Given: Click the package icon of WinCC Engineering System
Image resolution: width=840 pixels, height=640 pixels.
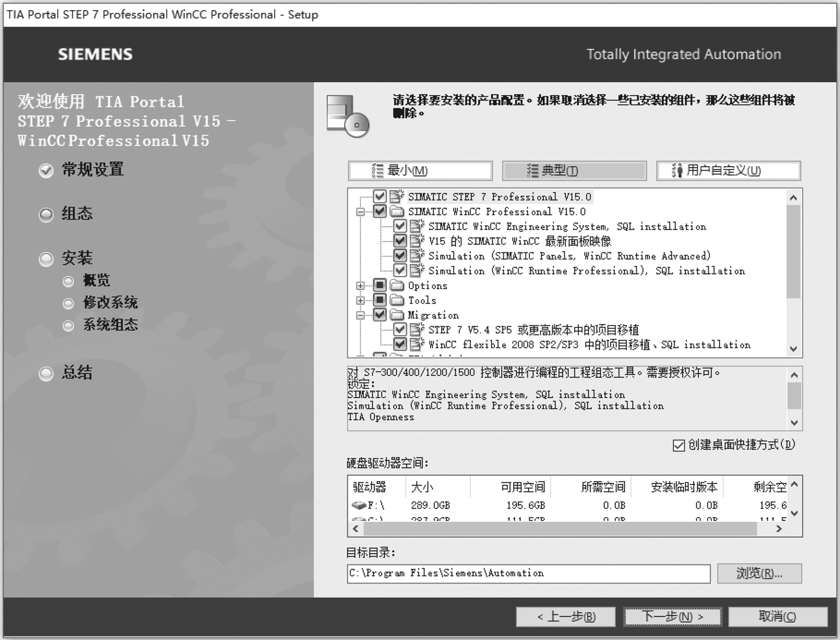Looking at the screenshot, I should coord(417,226).
